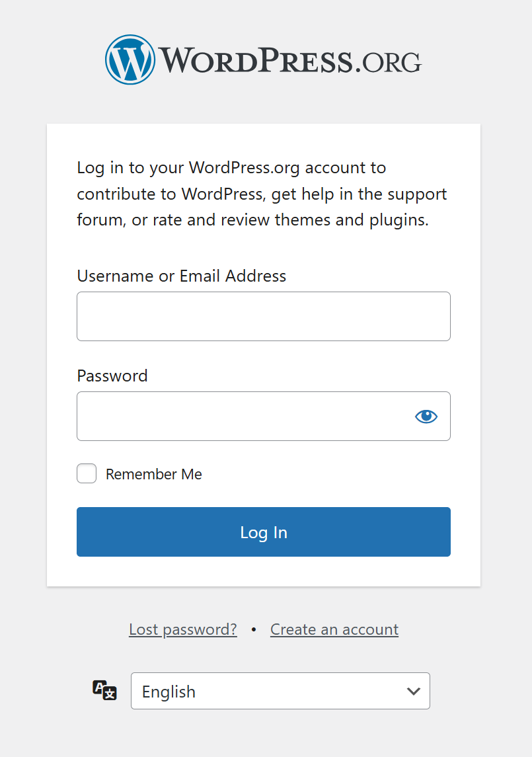
Task: Follow the Create an account link
Action: click(334, 629)
